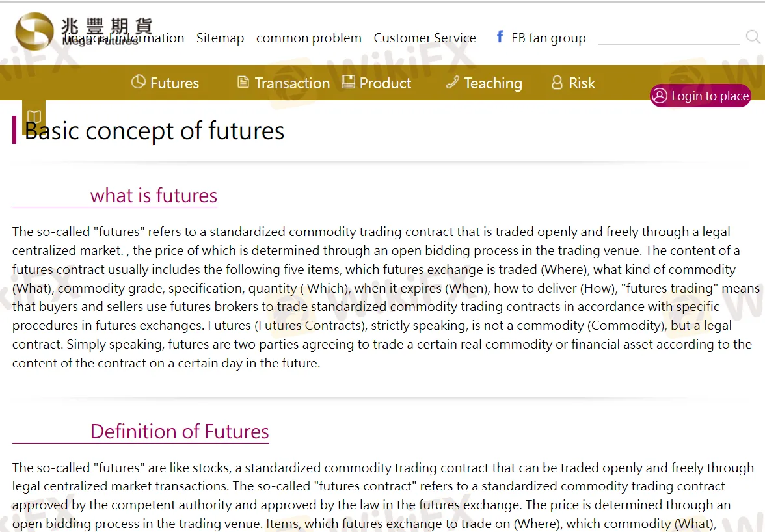765x532 pixels.
Task: Visit the common problem section
Action: click(x=309, y=38)
